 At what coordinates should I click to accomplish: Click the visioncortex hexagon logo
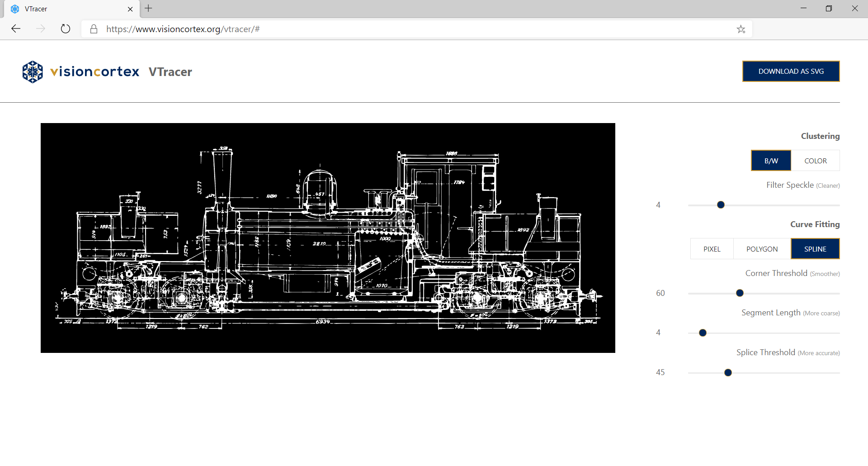click(x=32, y=71)
